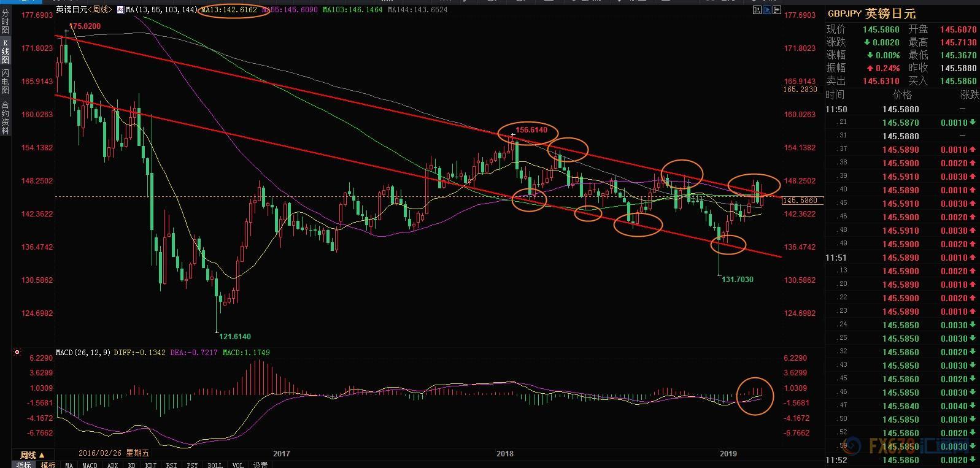980x468 pixels.
Task: Select the 模板 bottom tab
Action: coord(48,465)
